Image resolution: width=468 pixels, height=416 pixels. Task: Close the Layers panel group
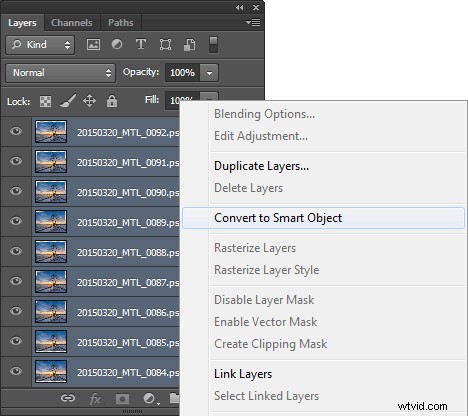click(256, 7)
